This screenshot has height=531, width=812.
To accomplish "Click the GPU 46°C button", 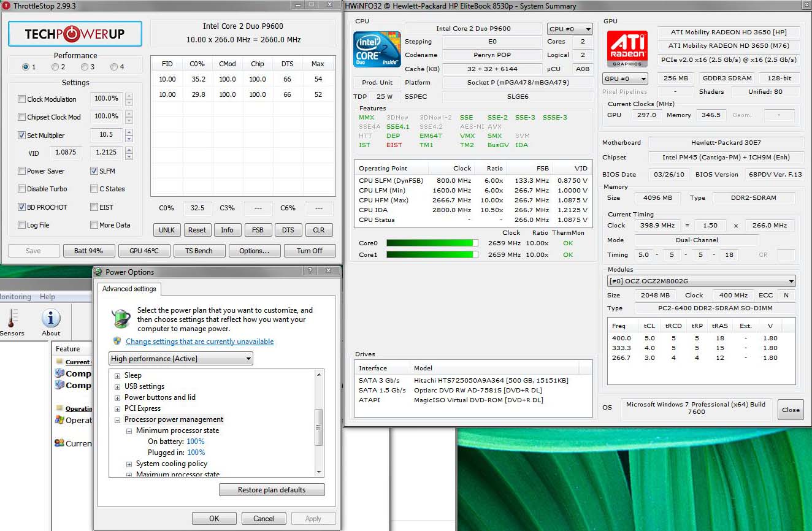I will [144, 251].
